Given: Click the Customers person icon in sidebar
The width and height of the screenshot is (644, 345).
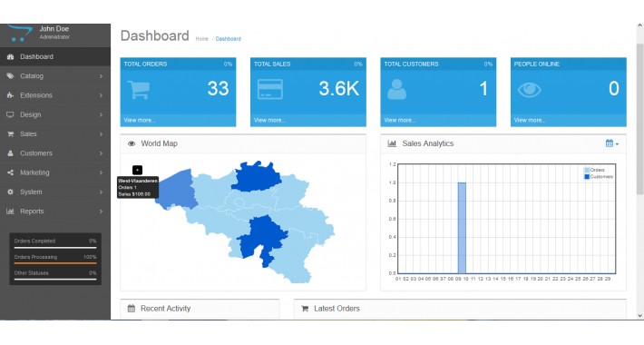Looking at the screenshot, I should coord(10,153).
